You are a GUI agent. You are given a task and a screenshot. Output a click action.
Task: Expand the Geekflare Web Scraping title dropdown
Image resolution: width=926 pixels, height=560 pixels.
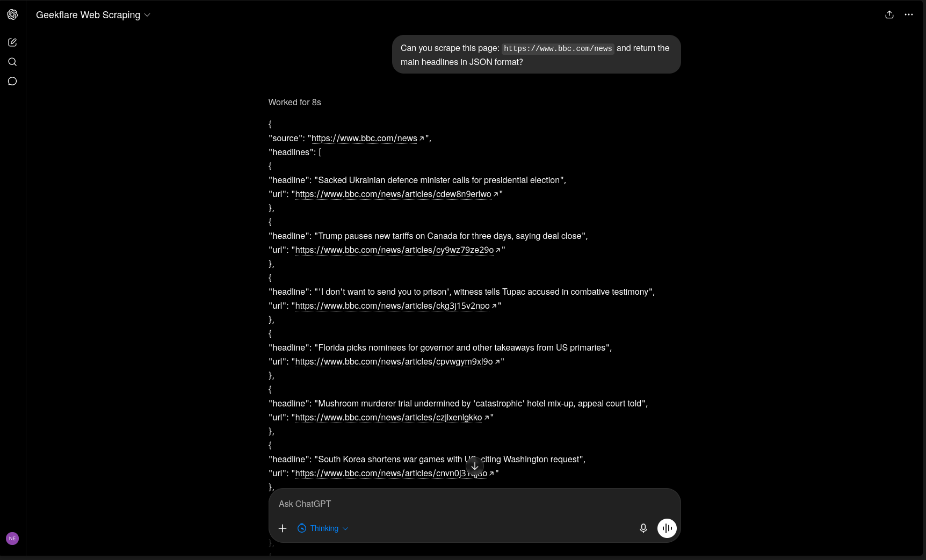click(93, 15)
